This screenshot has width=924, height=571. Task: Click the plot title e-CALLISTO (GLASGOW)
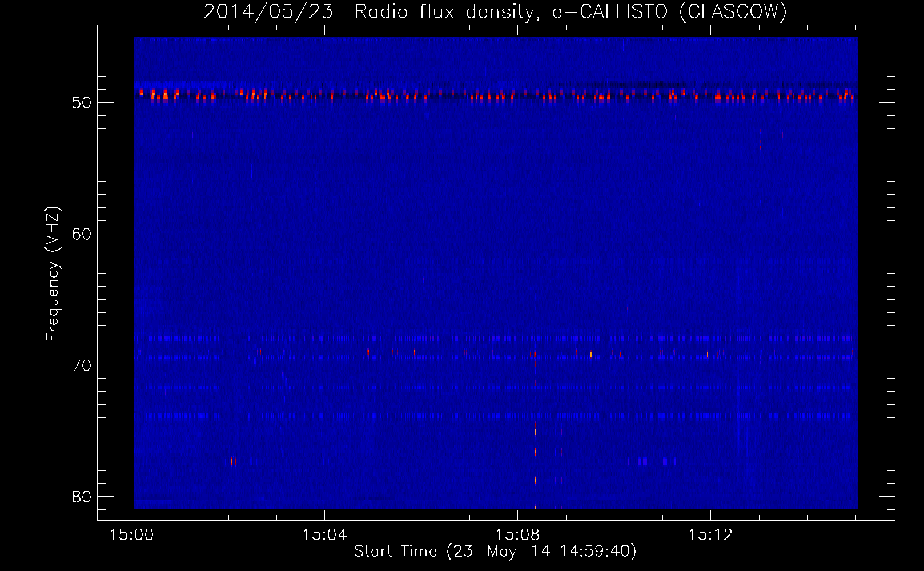point(669,11)
